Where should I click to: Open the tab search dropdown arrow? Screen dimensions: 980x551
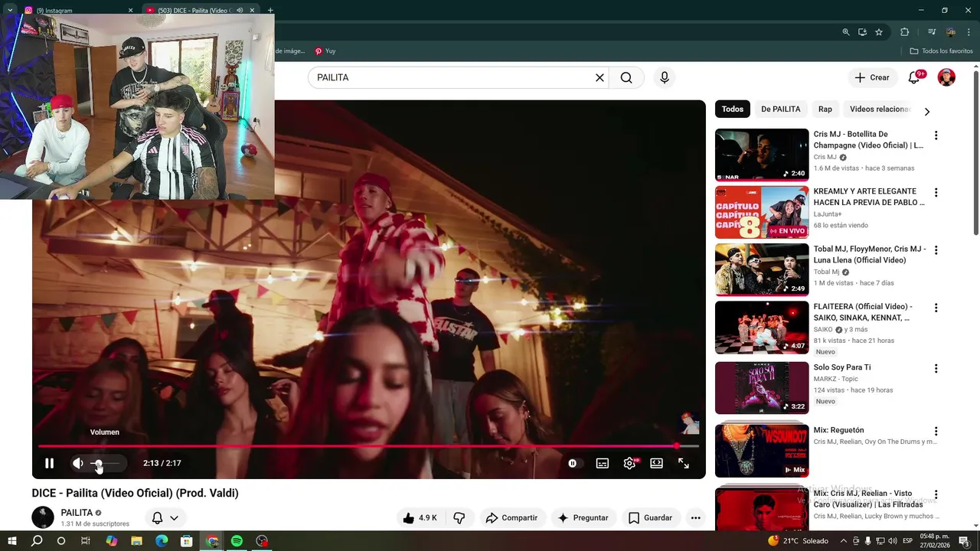pos(10,11)
